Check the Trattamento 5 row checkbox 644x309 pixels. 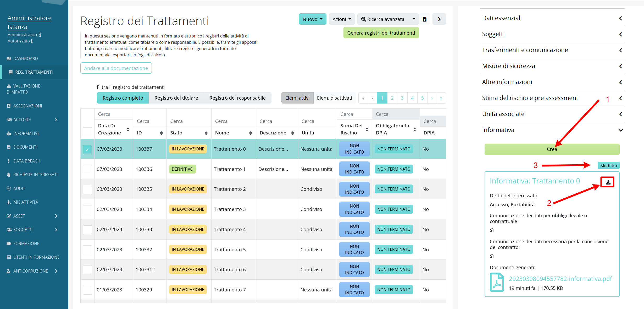tap(87, 250)
